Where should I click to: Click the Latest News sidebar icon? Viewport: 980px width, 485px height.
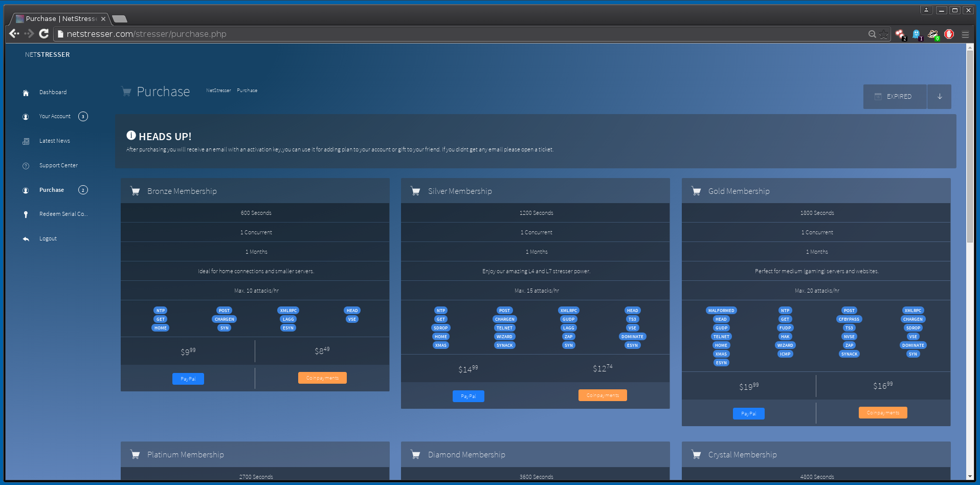click(x=26, y=141)
